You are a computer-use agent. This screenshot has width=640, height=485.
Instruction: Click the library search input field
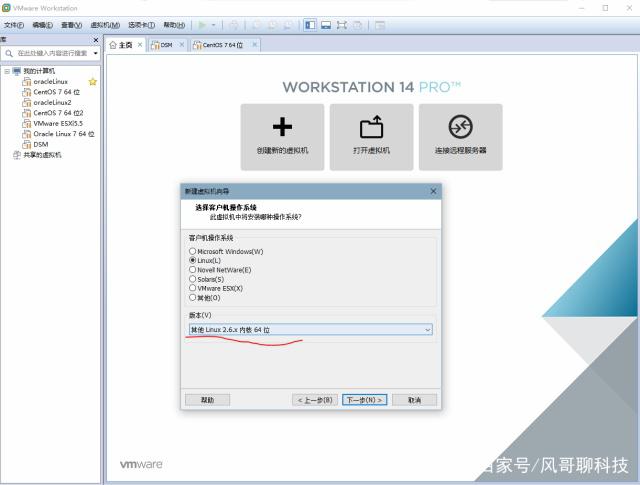50,53
